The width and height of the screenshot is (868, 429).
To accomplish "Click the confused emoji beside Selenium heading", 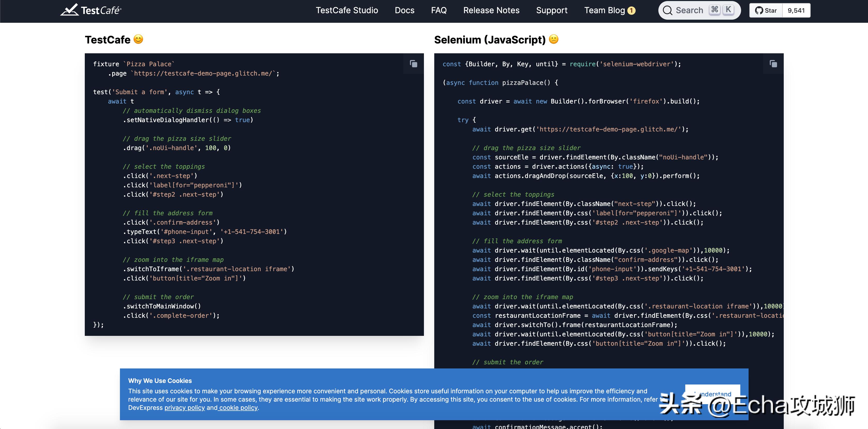I will pyautogui.click(x=554, y=40).
